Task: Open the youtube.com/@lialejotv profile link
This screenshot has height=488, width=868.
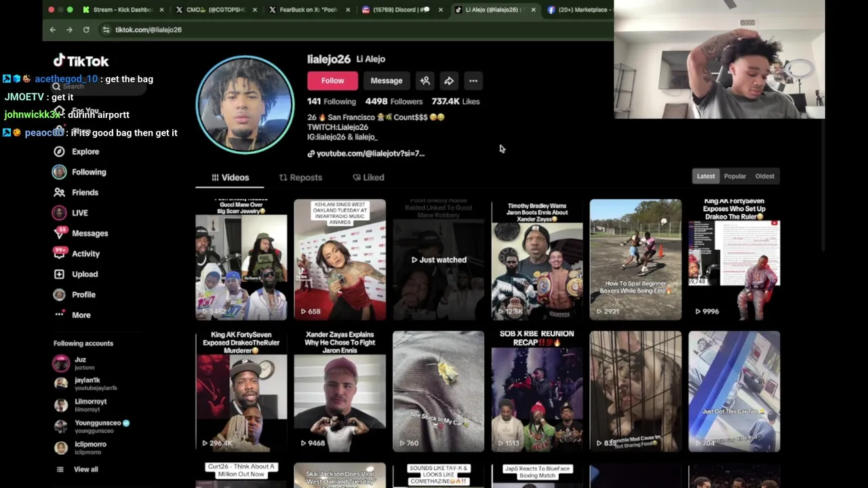Action: pyautogui.click(x=366, y=154)
